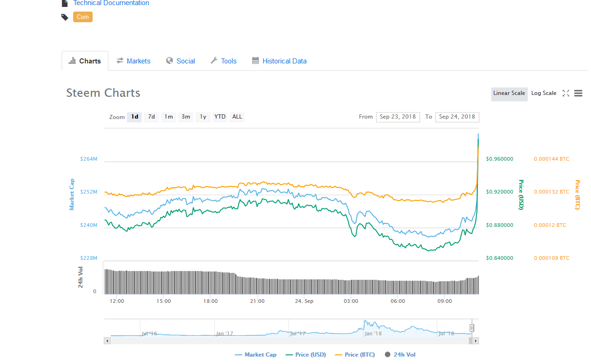Click the $0.840000 price axis label

click(x=500, y=258)
